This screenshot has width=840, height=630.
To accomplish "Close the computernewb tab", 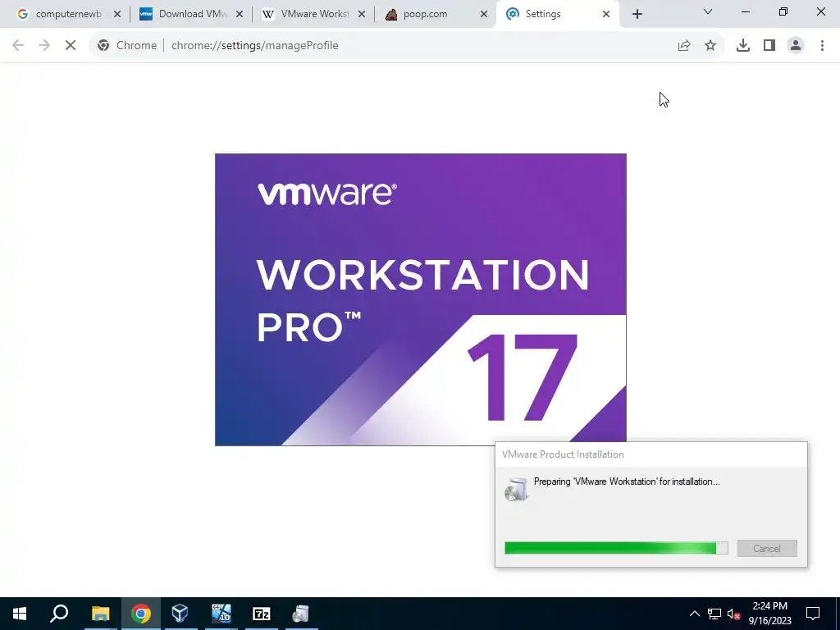I will [117, 14].
